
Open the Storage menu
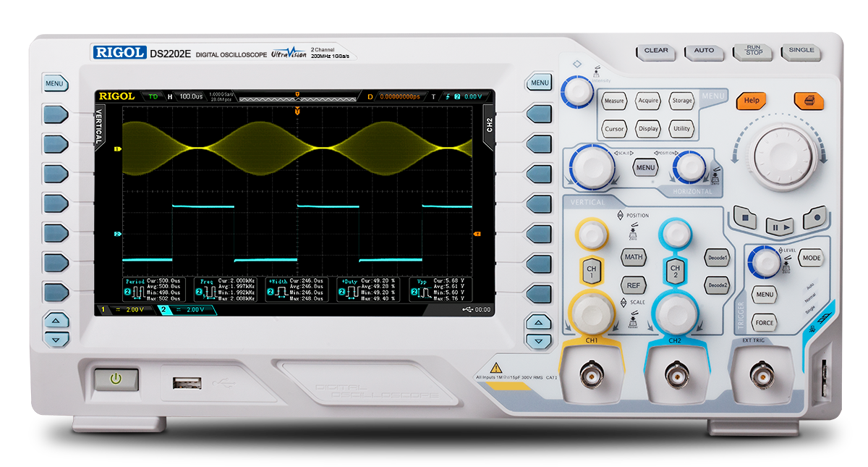tap(681, 101)
